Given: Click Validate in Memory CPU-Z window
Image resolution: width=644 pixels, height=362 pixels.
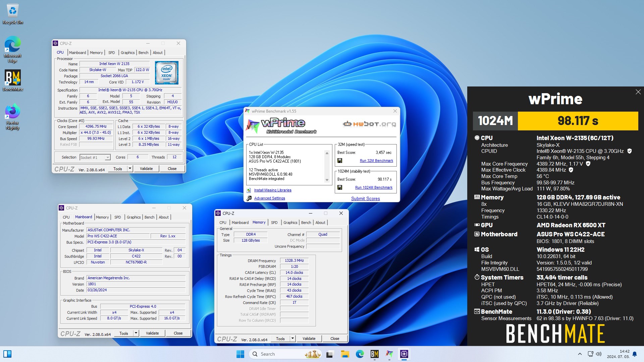Looking at the screenshot, I should pyautogui.click(x=309, y=339).
